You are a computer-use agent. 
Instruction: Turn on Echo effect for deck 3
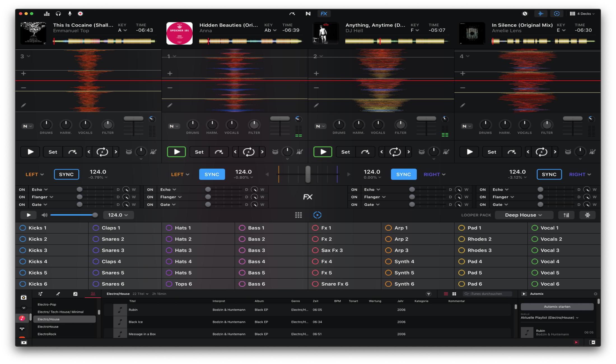[x=22, y=190]
